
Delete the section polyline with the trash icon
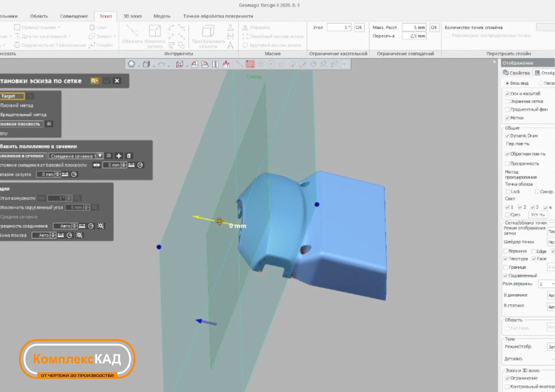(129, 156)
